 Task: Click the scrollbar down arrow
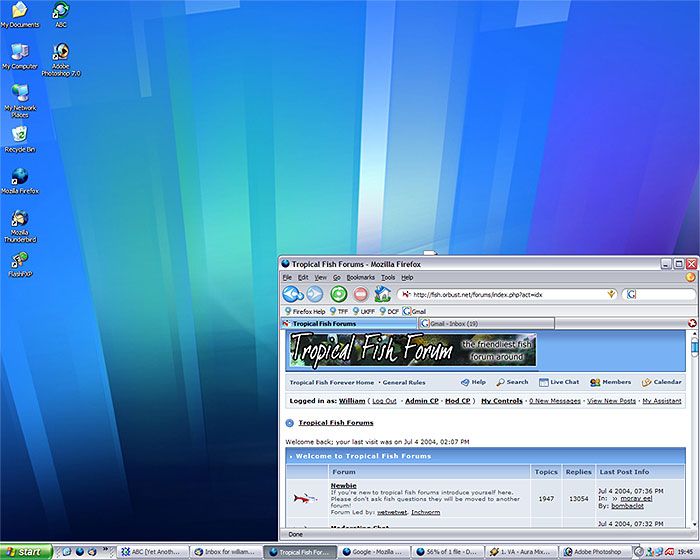pyautogui.click(x=694, y=524)
